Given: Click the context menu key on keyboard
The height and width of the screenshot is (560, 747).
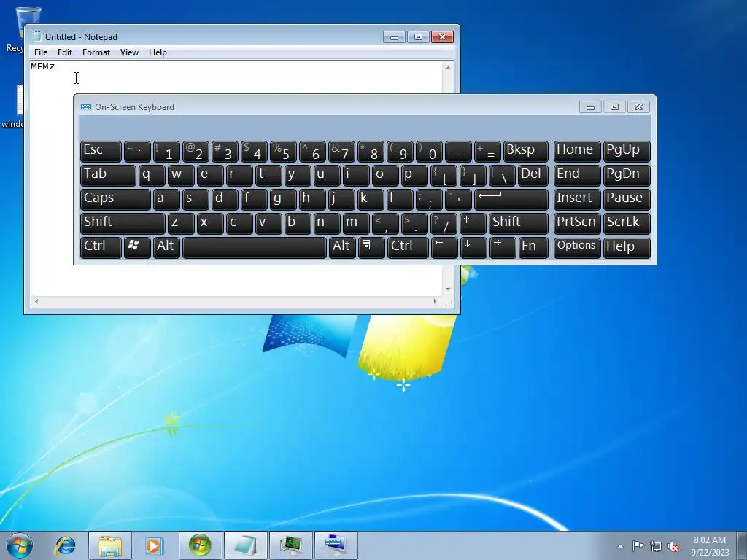Looking at the screenshot, I should click(371, 247).
